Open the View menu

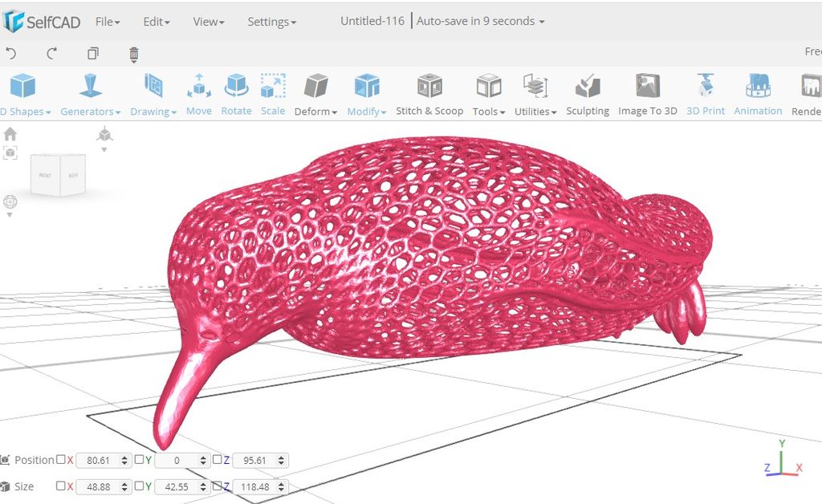click(207, 22)
